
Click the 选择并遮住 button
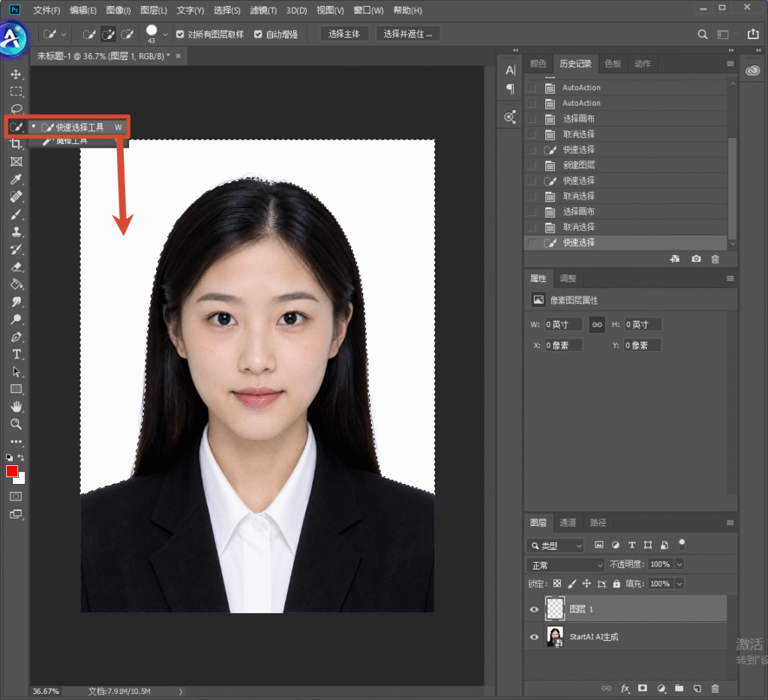click(x=407, y=34)
